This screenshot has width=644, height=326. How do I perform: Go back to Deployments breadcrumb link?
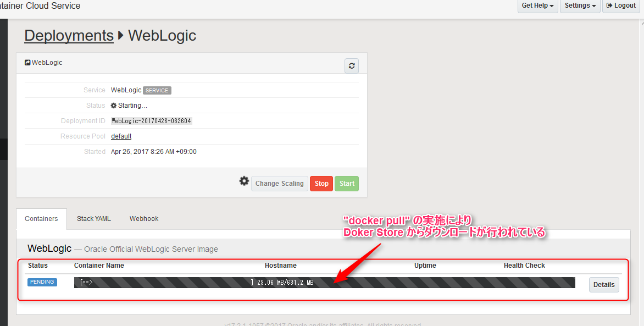pyautogui.click(x=69, y=35)
